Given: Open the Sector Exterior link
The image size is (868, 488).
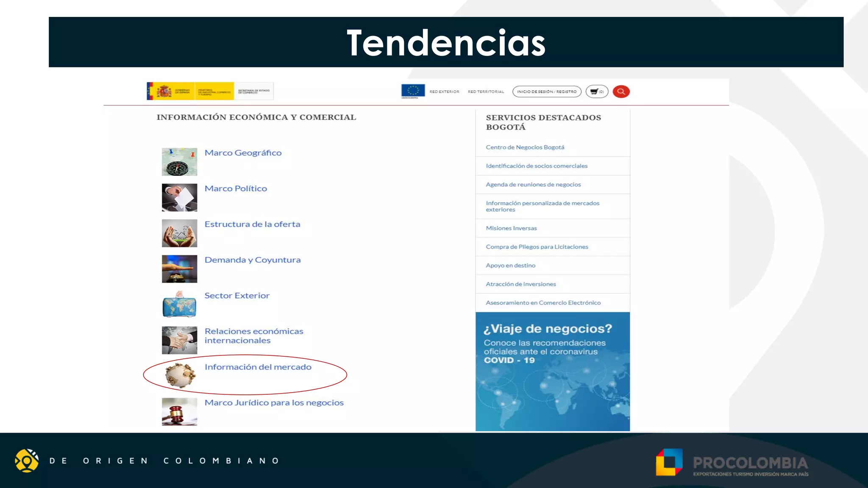Looking at the screenshot, I should coord(237,296).
